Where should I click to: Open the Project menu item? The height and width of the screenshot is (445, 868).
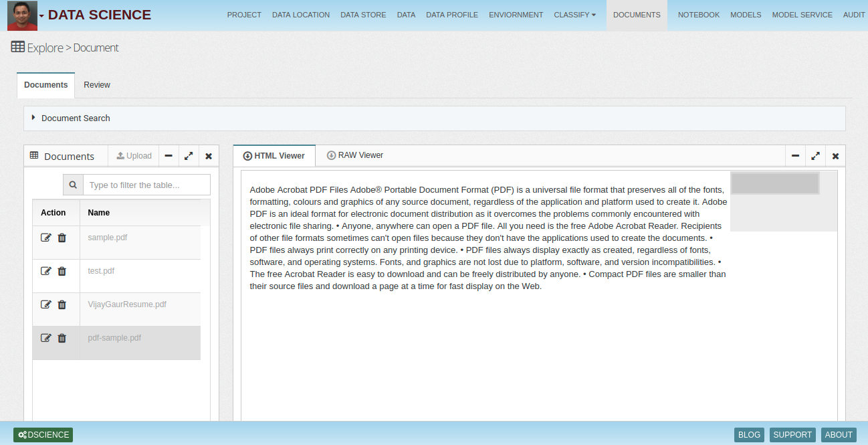pyautogui.click(x=244, y=15)
